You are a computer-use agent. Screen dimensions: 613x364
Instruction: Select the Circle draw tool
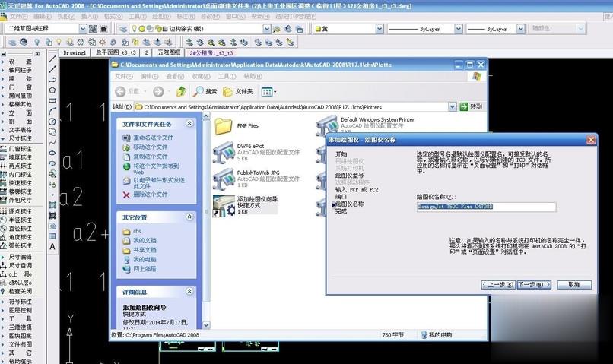52,122
